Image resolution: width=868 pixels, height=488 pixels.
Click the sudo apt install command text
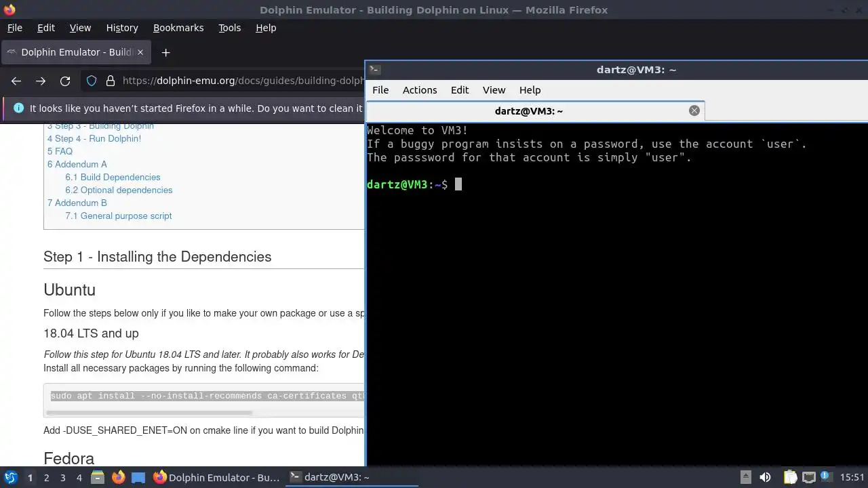(x=208, y=396)
